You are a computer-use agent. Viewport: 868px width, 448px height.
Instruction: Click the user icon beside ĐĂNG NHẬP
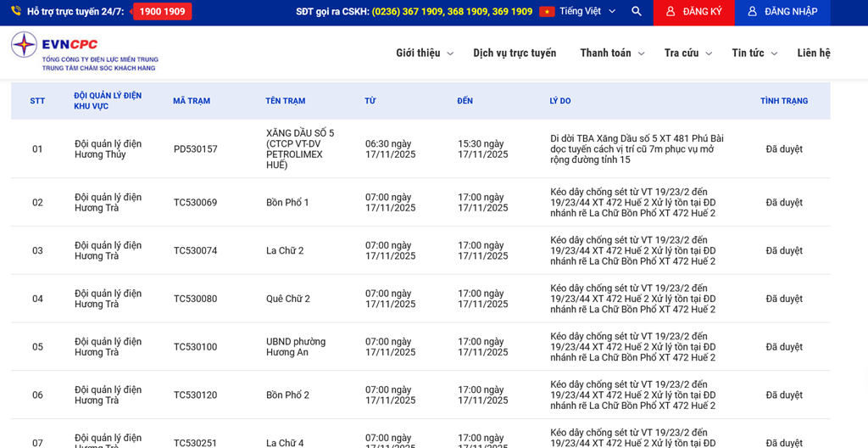click(x=752, y=12)
